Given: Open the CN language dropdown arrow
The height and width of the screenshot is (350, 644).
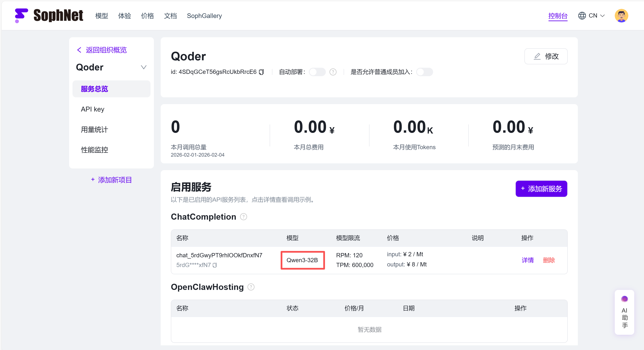Looking at the screenshot, I should tap(602, 16).
